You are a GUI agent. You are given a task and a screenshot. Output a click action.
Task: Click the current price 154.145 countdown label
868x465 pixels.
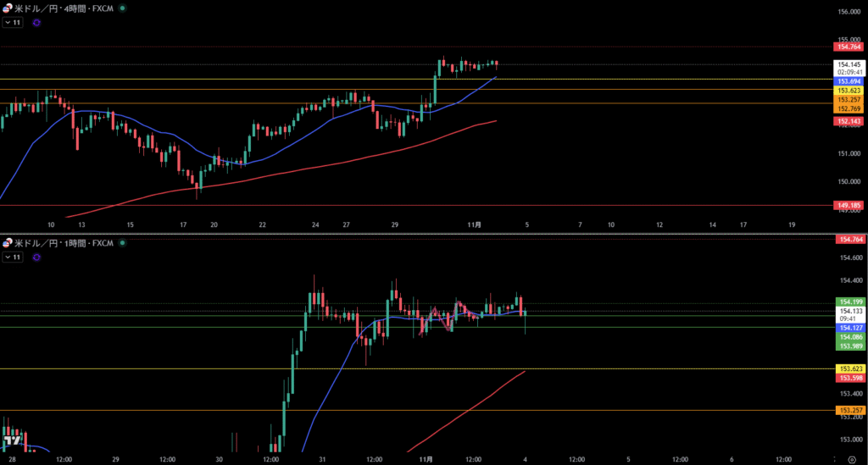coord(850,69)
